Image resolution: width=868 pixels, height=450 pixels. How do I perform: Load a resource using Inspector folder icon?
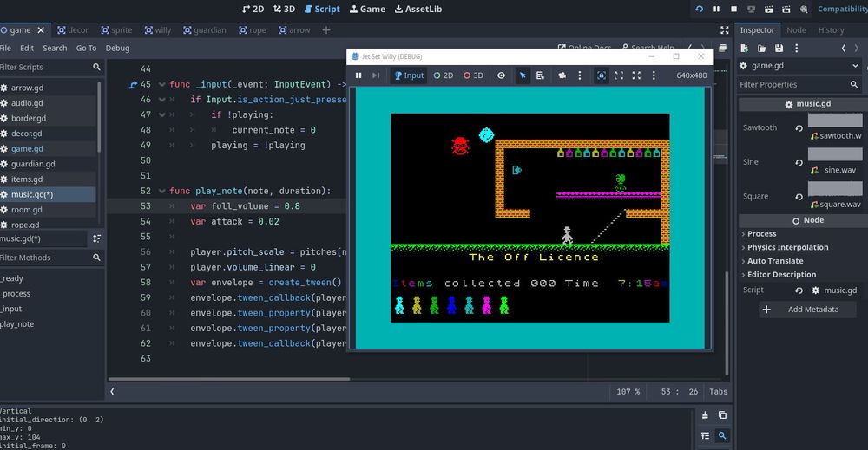(x=762, y=48)
